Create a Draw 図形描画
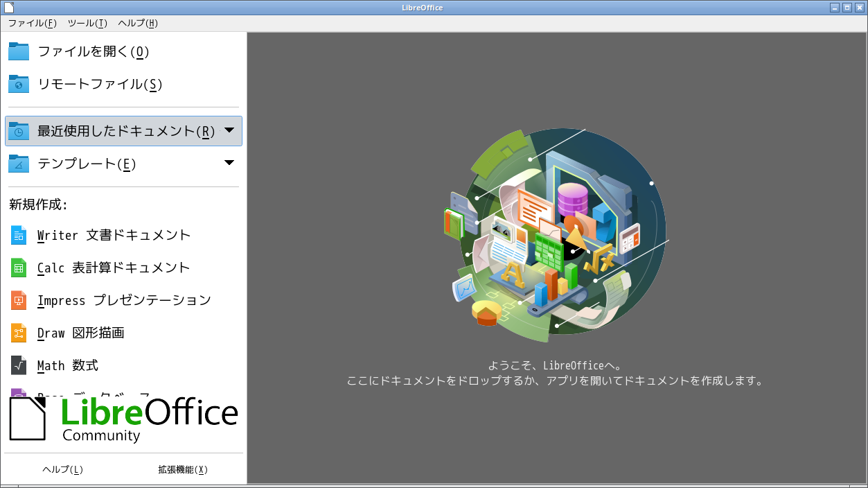 coord(123,333)
